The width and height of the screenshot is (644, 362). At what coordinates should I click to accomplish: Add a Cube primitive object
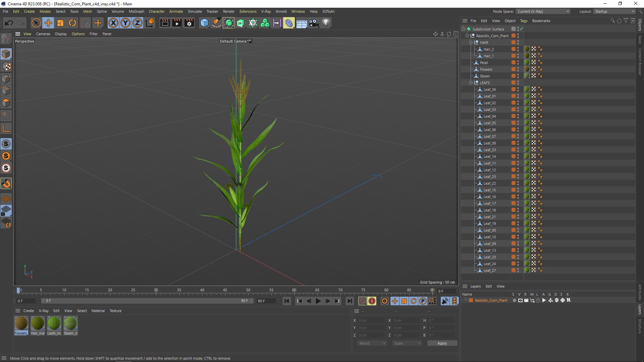click(x=204, y=23)
